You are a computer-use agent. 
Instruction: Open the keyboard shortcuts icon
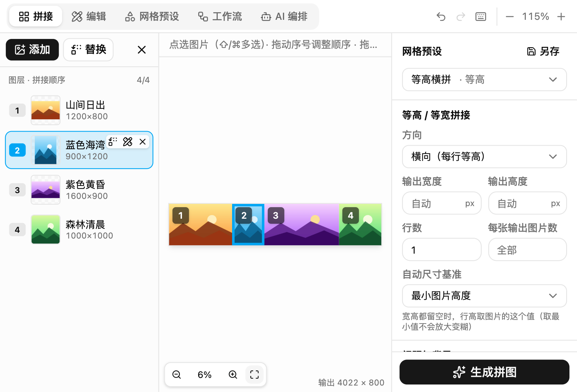(481, 17)
